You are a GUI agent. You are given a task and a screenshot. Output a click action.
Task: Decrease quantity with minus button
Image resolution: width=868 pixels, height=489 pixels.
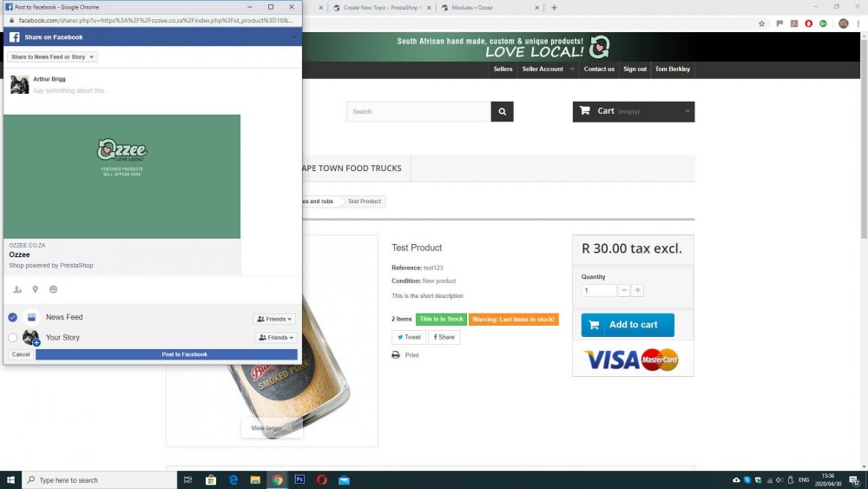click(x=624, y=290)
